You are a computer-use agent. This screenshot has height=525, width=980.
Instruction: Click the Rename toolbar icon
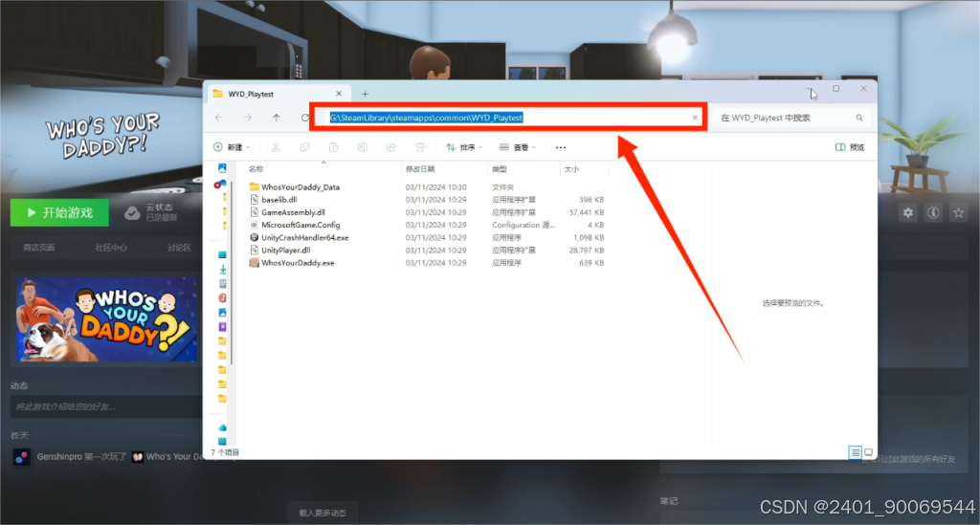click(x=362, y=147)
